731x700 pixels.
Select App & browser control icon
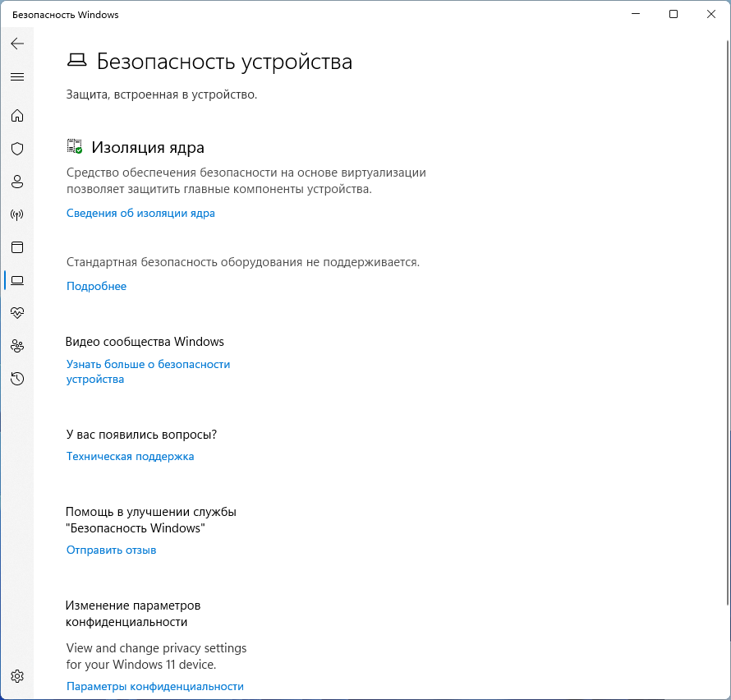pos(17,247)
